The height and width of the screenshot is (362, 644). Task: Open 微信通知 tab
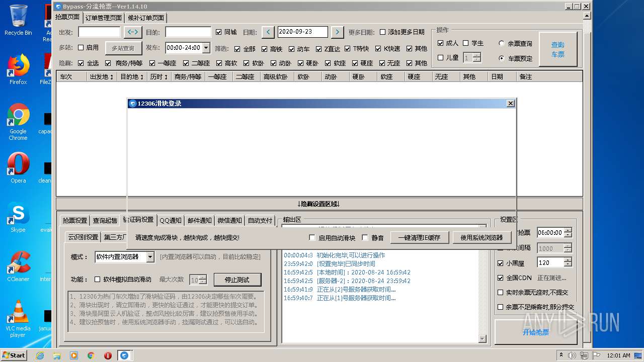230,220
